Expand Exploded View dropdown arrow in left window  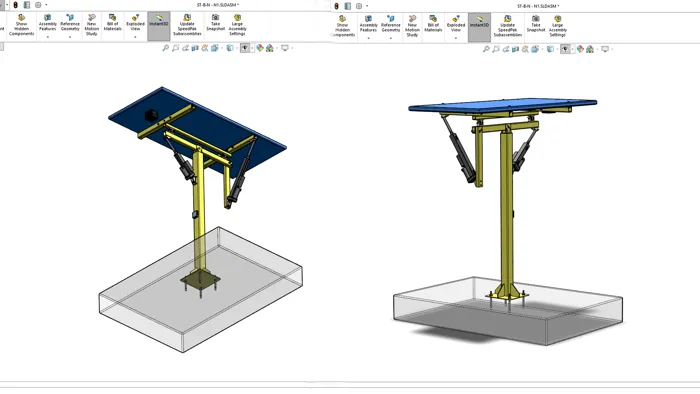click(x=135, y=37)
